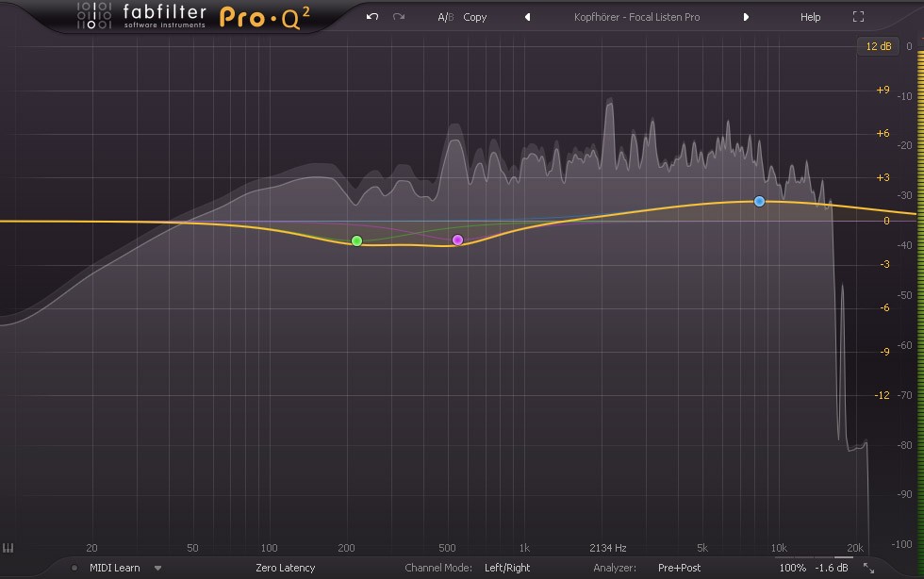
Task: Open the Help menu
Action: click(810, 17)
